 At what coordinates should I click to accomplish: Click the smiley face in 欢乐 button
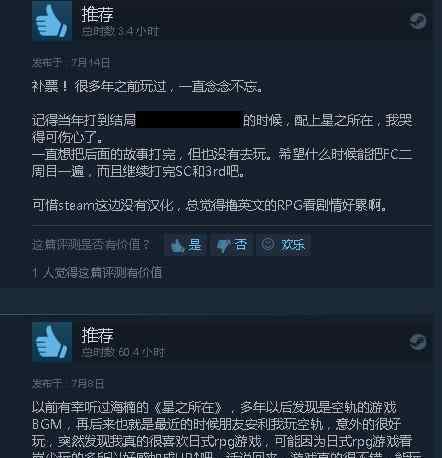(268, 244)
